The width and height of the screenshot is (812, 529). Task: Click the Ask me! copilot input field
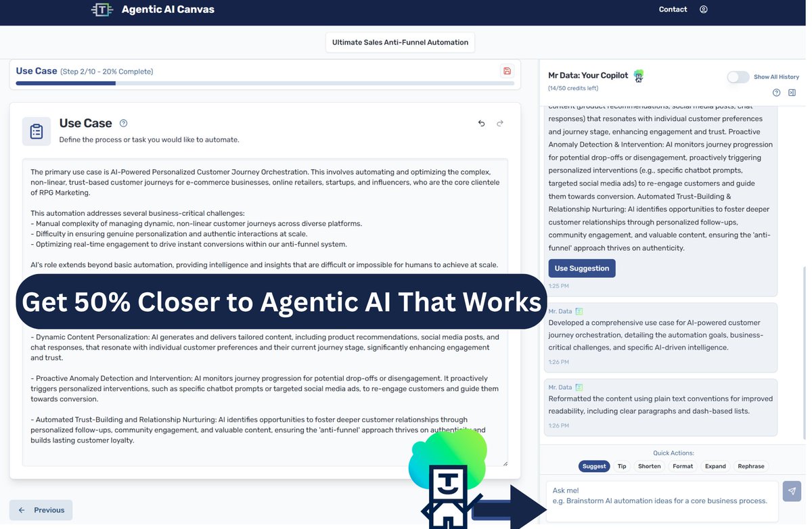coord(662,501)
